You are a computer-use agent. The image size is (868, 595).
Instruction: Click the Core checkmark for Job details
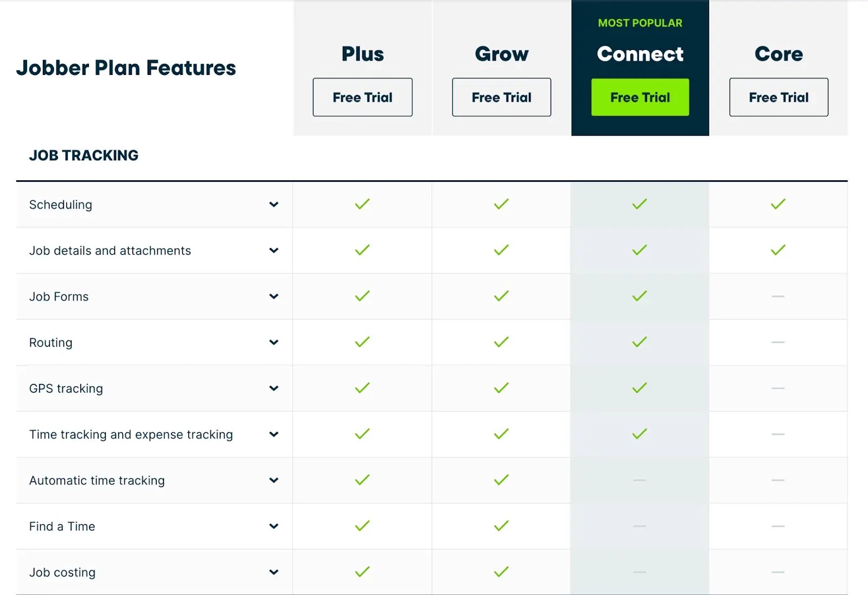[x=778, y=250]
